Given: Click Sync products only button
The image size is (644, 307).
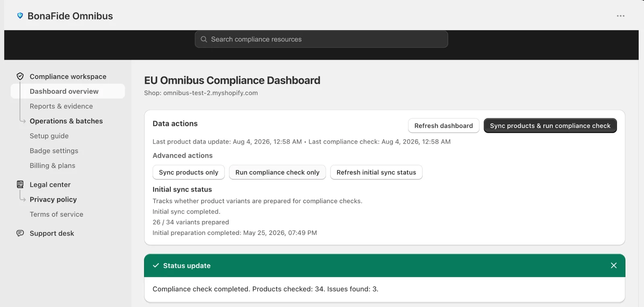Looking at the screenshot, I should pos(188,172).
